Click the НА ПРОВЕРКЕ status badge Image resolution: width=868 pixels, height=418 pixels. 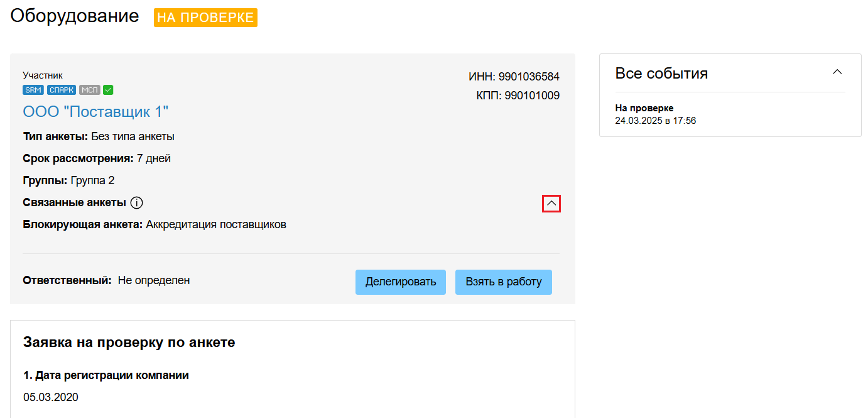(x=205, y=18)
